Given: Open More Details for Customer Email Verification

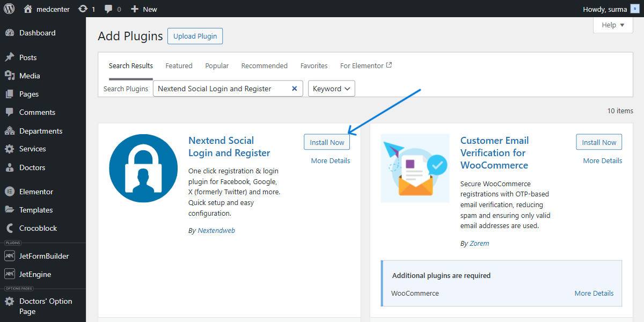Looking at the screenshot, I should [x=603, y=160].
